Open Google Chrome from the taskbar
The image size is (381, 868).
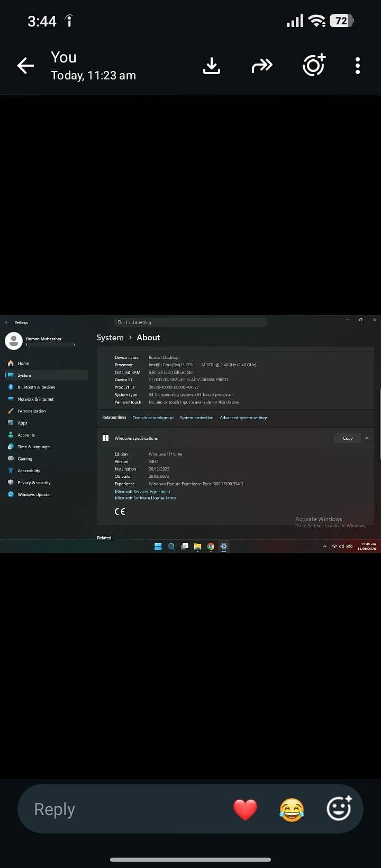[211, 546]
